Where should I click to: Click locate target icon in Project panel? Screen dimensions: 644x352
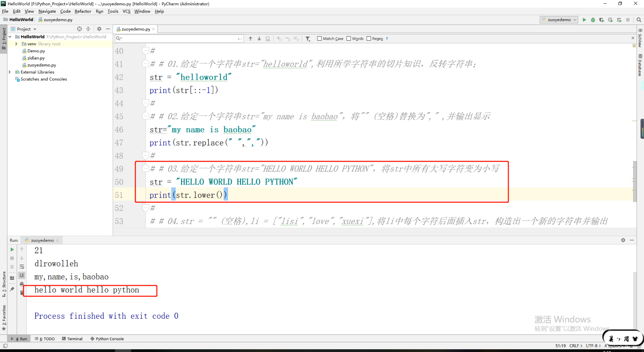point(79,29)
